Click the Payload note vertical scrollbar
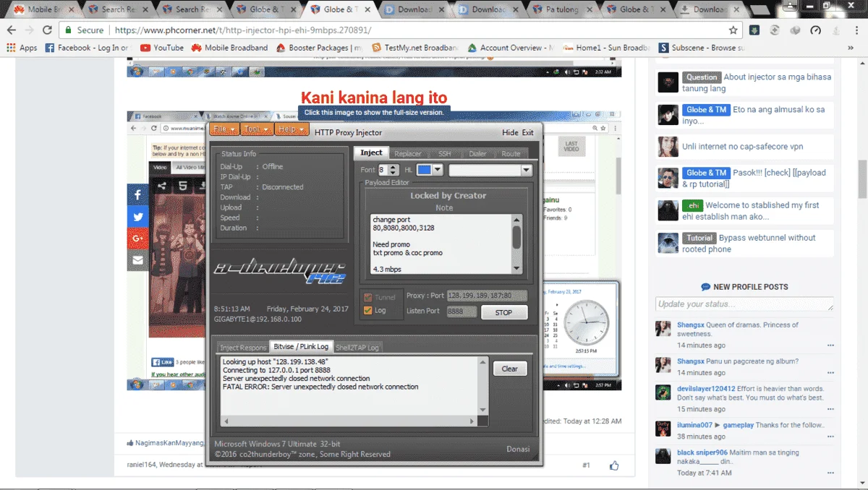 516,244
